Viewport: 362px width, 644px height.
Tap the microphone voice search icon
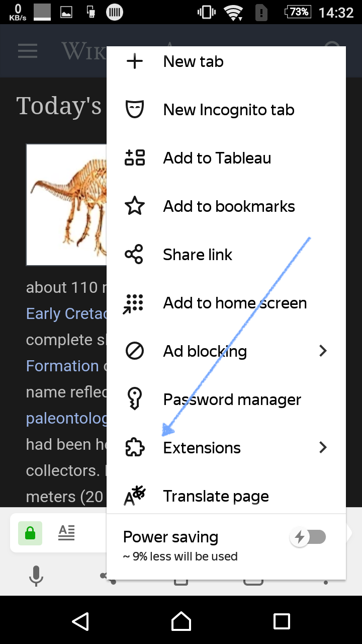pyautogui.click(x=36, y=576)
